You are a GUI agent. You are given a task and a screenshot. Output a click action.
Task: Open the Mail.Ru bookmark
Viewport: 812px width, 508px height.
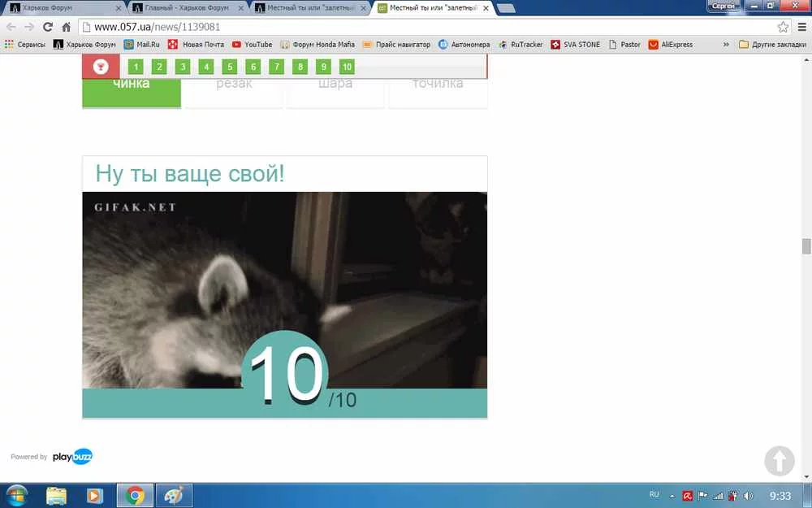(x=142, y=45)
